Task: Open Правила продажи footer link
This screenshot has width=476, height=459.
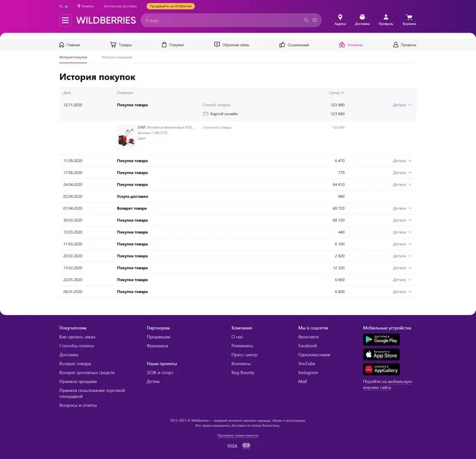Action: [x=78, y=381]
